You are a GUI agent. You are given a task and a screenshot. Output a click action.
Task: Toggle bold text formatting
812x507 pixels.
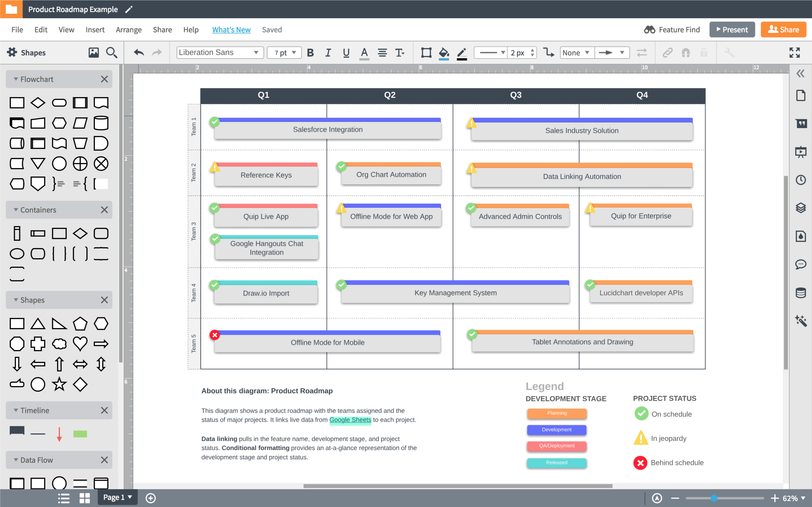coord(310,53)
